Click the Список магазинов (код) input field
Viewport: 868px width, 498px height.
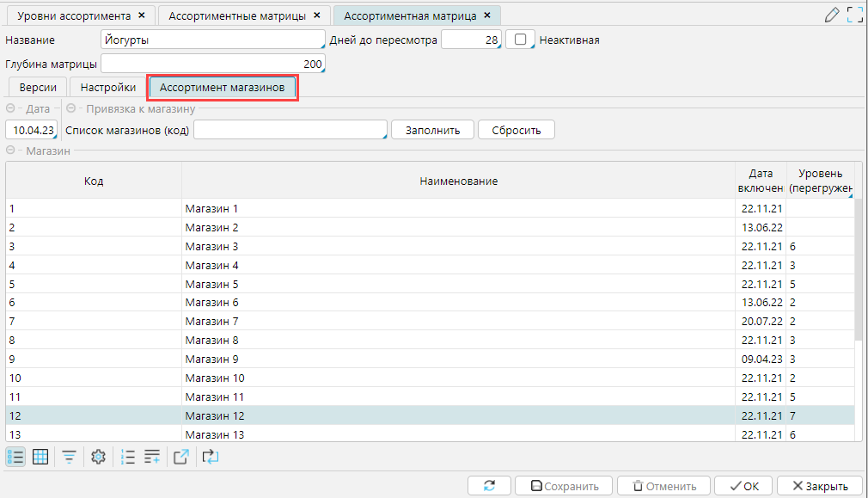290,130
